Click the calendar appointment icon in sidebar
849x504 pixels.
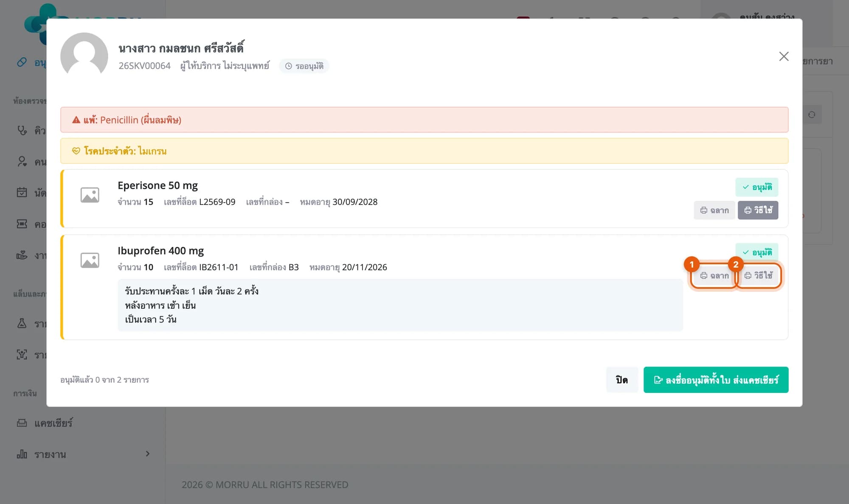[x=22, y=193]
